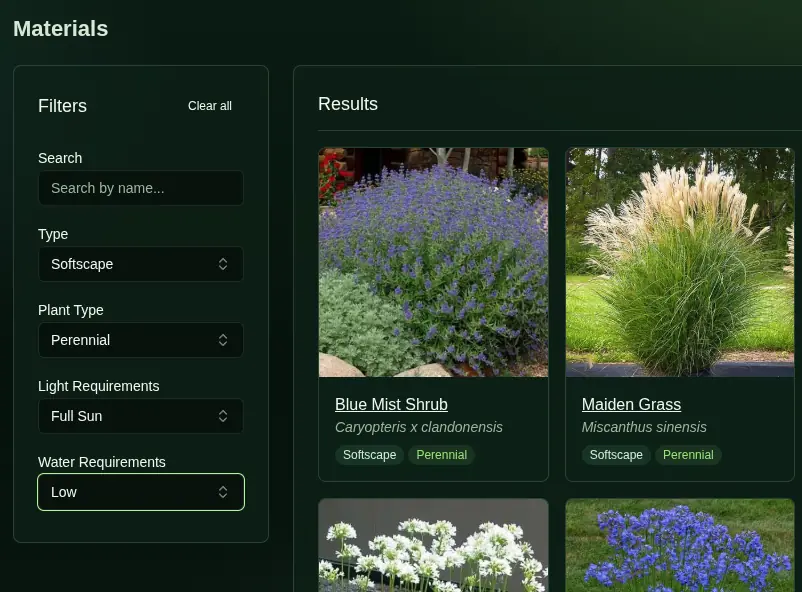Click the Light Requirements label
Image resolution: width=802 pixels, height=592 pixels.
pyautogui.click(x=99, y=386)
